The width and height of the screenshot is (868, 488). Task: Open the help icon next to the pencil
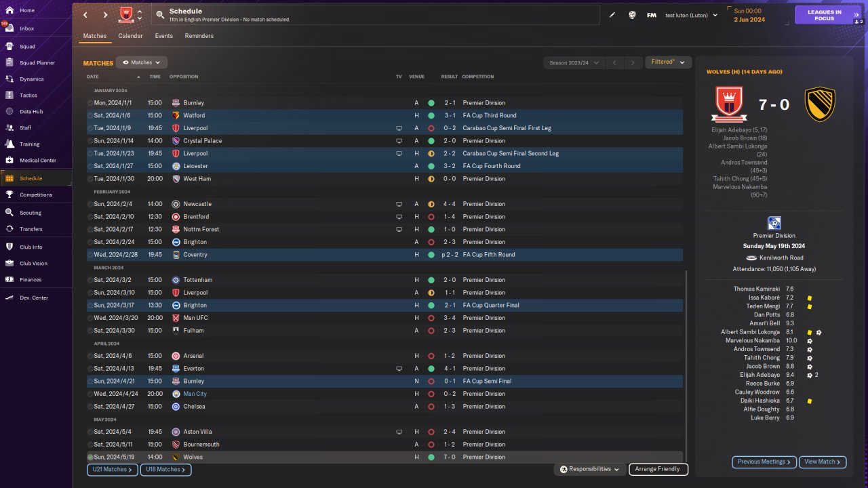(x=632, y=15)
